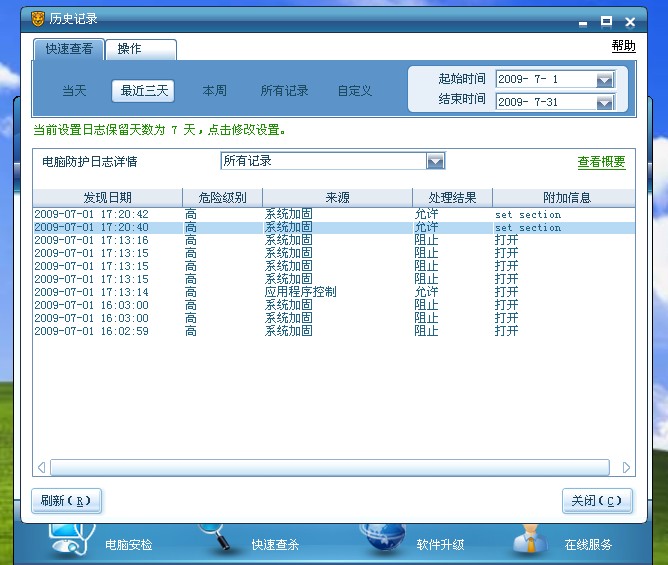The width and height of the screenshot is (668, 565).
Task: Sort by 发现日期 column header
Action: [x=108, y=198]
